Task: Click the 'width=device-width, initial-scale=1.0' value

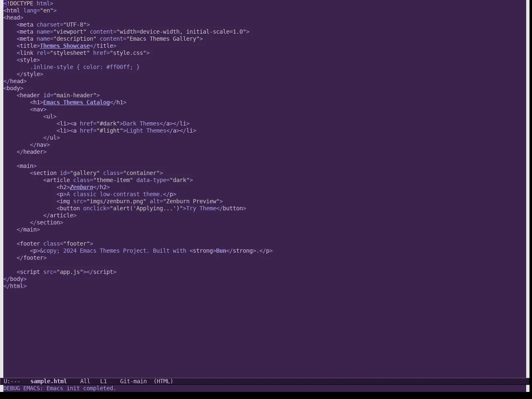Action: [x=181, y=32]
